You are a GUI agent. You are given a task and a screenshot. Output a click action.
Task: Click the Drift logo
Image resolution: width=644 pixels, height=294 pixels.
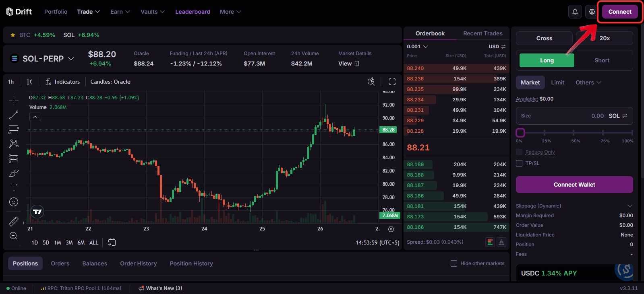tap(19, 12)
